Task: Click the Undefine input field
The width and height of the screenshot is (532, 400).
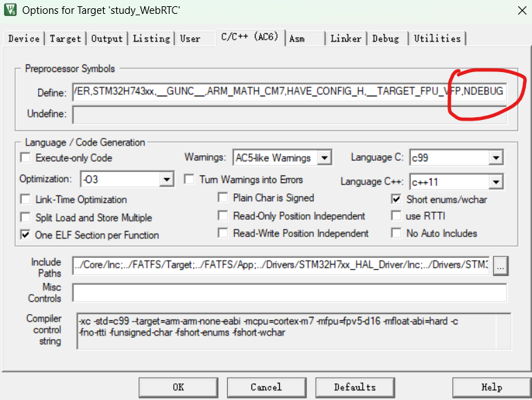Action: (x=290, y=115)
